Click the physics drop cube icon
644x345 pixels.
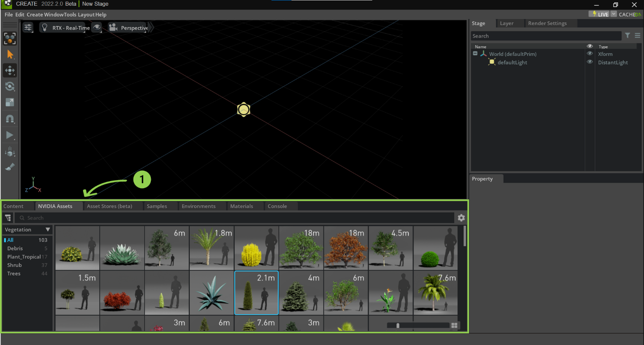pos(10,151)
